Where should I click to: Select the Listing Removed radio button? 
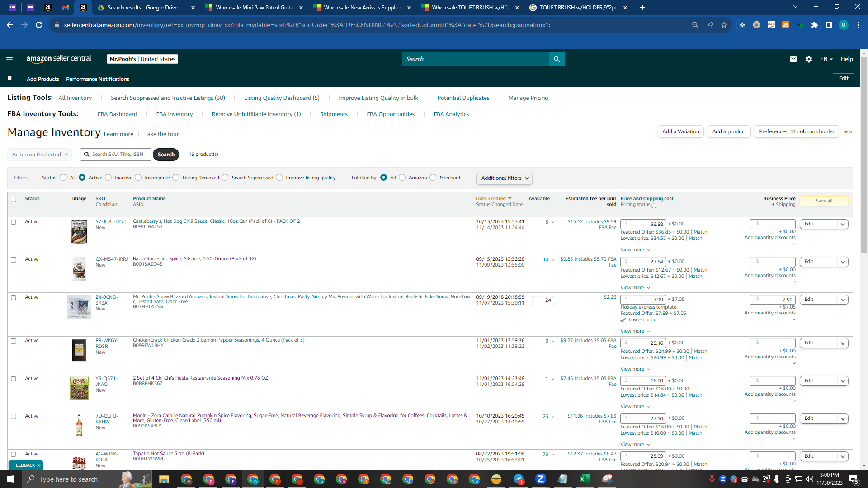click(x=176, y=178)
